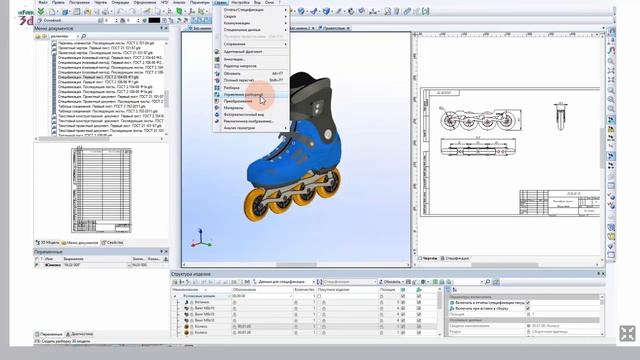Switch to the Диагностика tab
Screen dimensions: 640x360
click(80, 334)
